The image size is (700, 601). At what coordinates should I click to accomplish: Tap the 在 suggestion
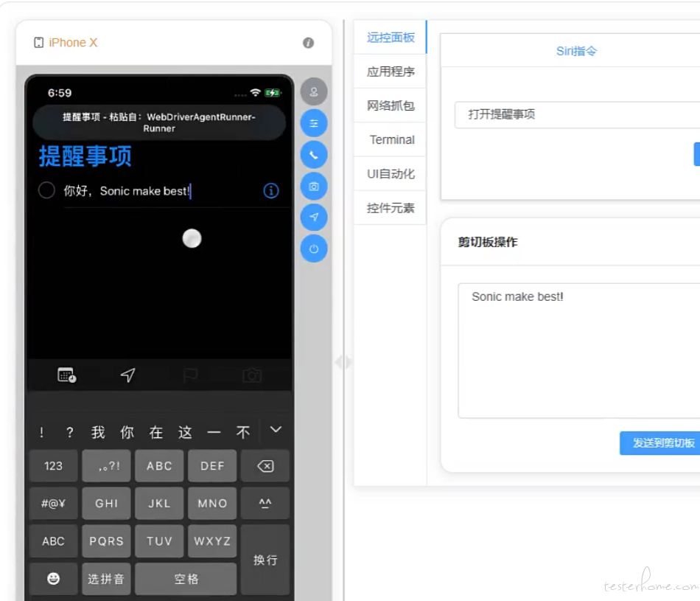pos(156,432)
